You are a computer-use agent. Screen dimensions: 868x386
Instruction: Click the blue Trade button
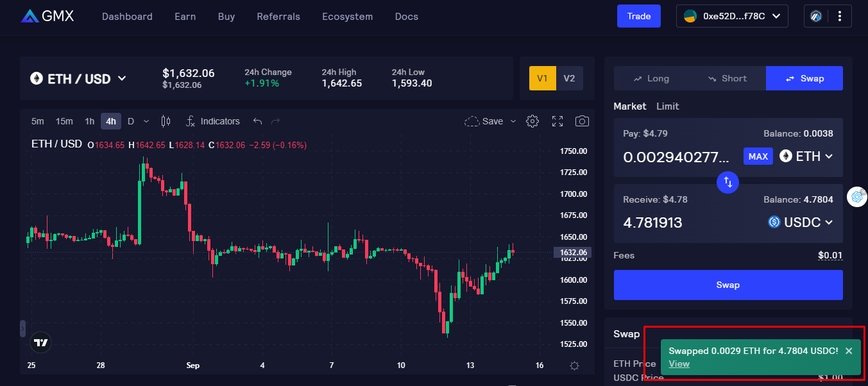coord(639,16)
